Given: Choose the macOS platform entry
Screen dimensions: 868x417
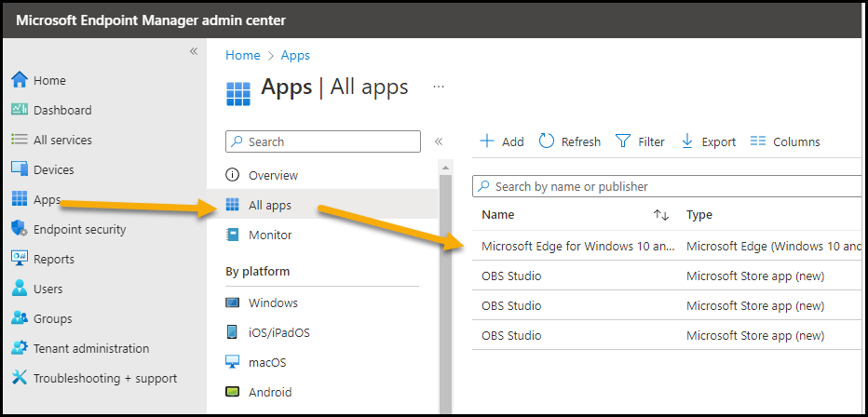Looking at the screenshot, I should 267,363.
